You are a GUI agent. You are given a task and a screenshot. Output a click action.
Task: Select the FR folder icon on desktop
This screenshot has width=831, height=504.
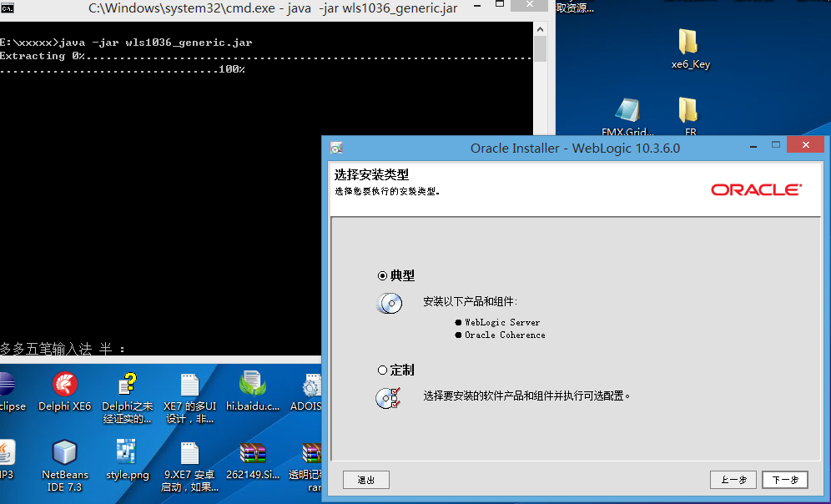(x=690, y=117)
